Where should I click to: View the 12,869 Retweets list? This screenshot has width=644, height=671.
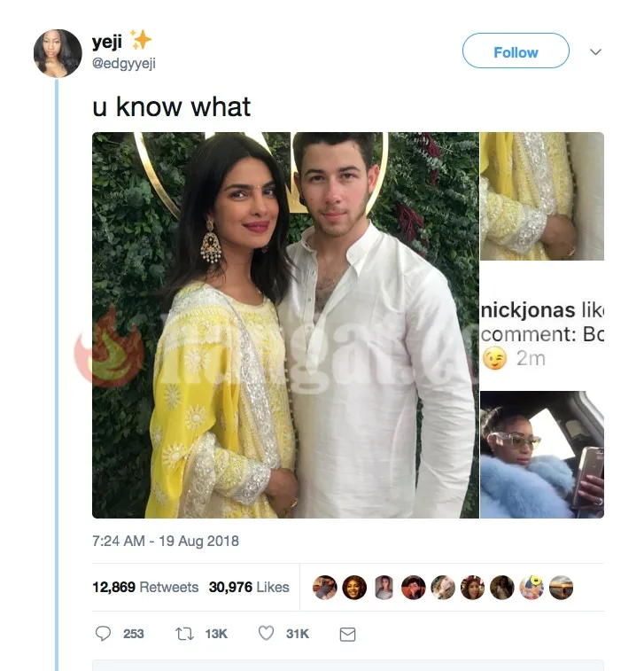145,587
